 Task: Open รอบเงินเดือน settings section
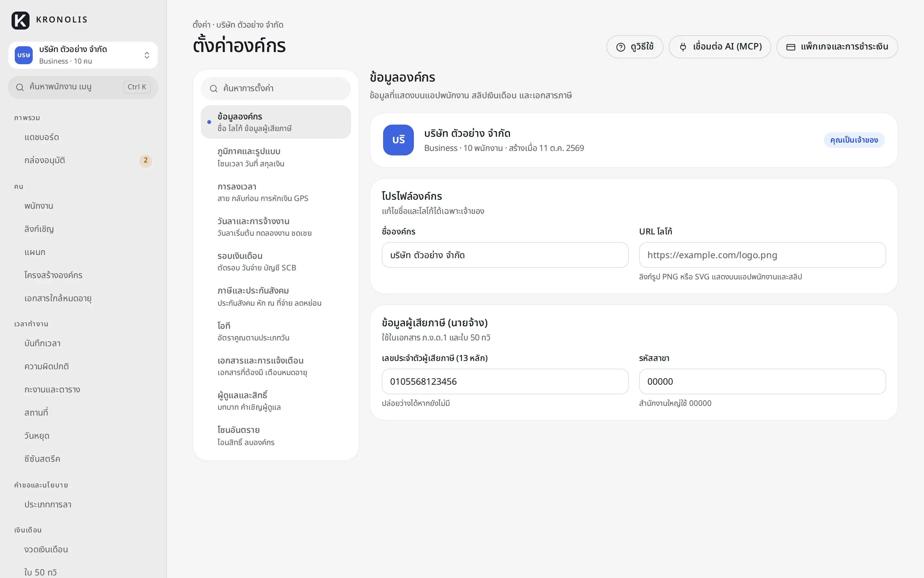tap(276, 261)
